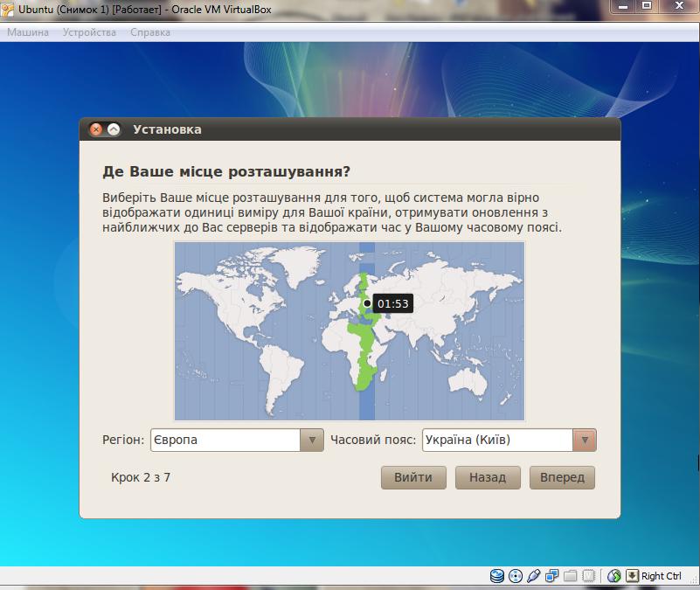Click the virtualization status icon
The width and height of the screenshot is (700, 590).
click(x=589, y=576)
